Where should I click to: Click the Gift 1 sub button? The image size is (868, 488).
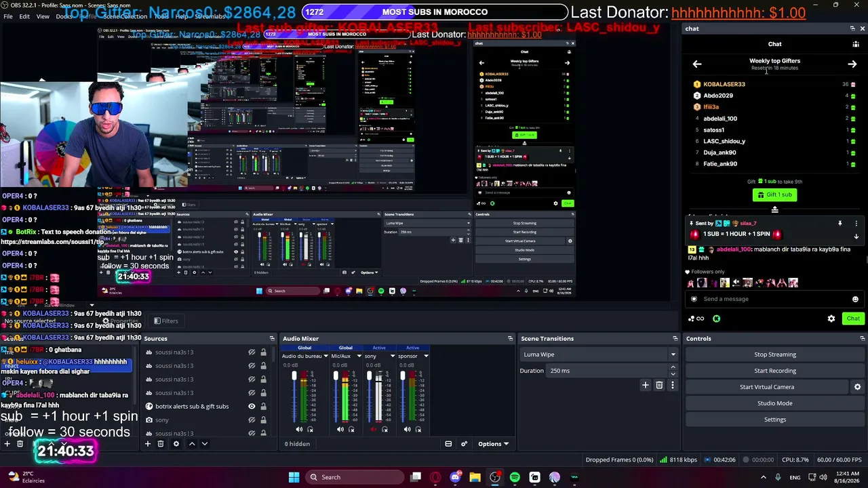pos(774,195)
